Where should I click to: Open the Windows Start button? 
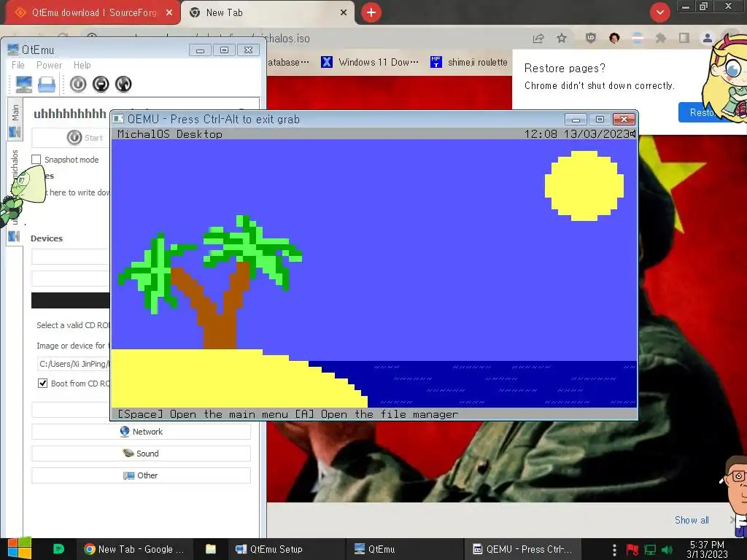19,548
